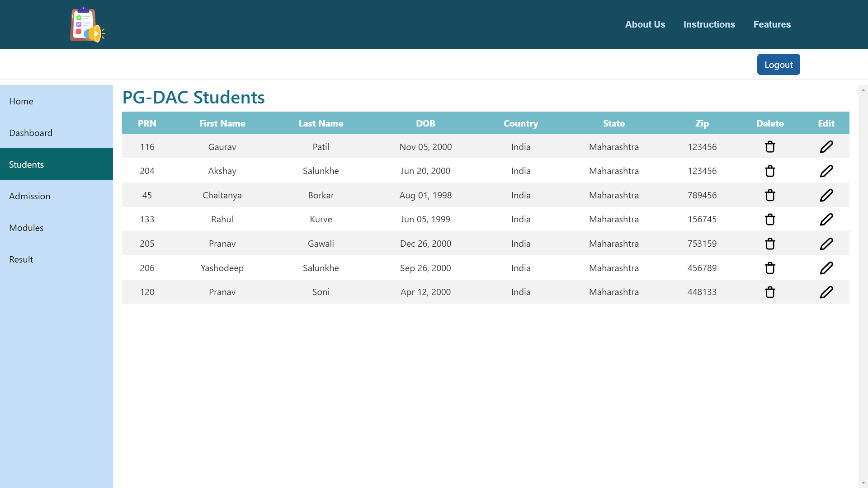Select DOB cell Aug 01, 1998

click(x=425, y=195)
